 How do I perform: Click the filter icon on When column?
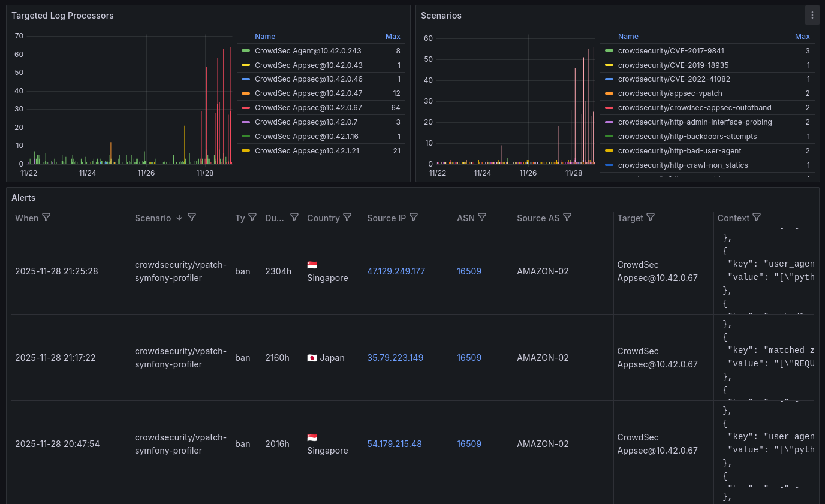point(46,218)
